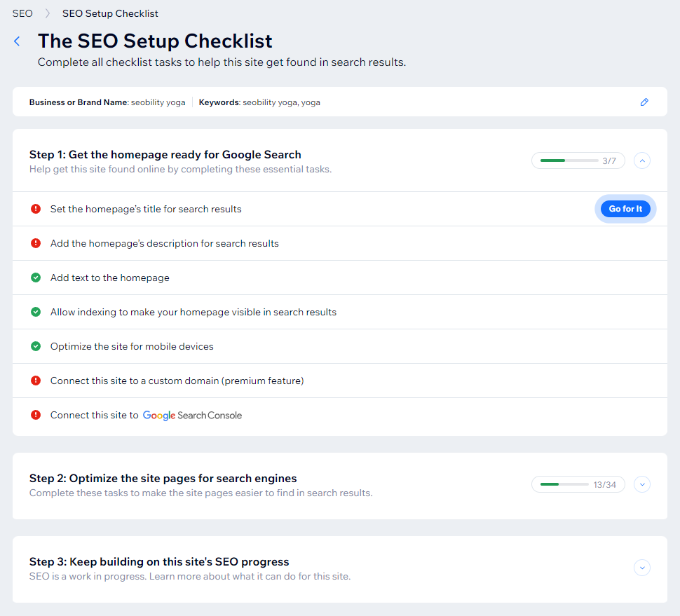680x616 pixels.
Task: Click the 13/34 progress indicator
Action: tap(578, 484)
